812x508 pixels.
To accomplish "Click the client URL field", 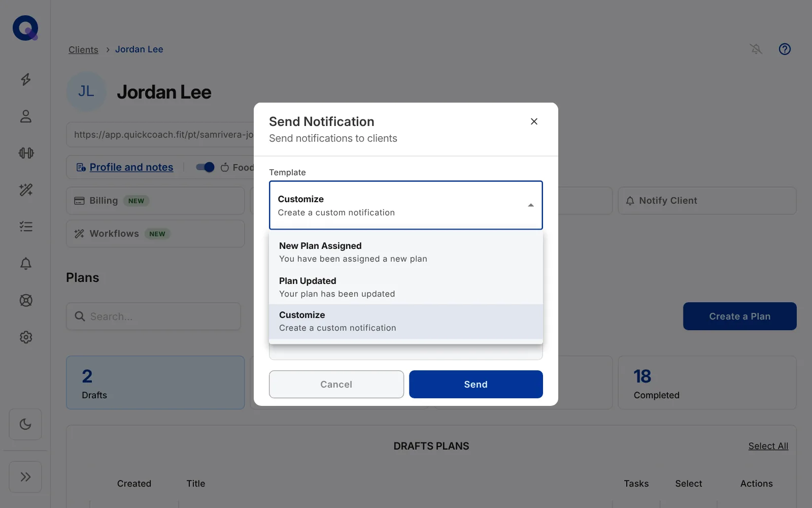I will coord(160,135).
